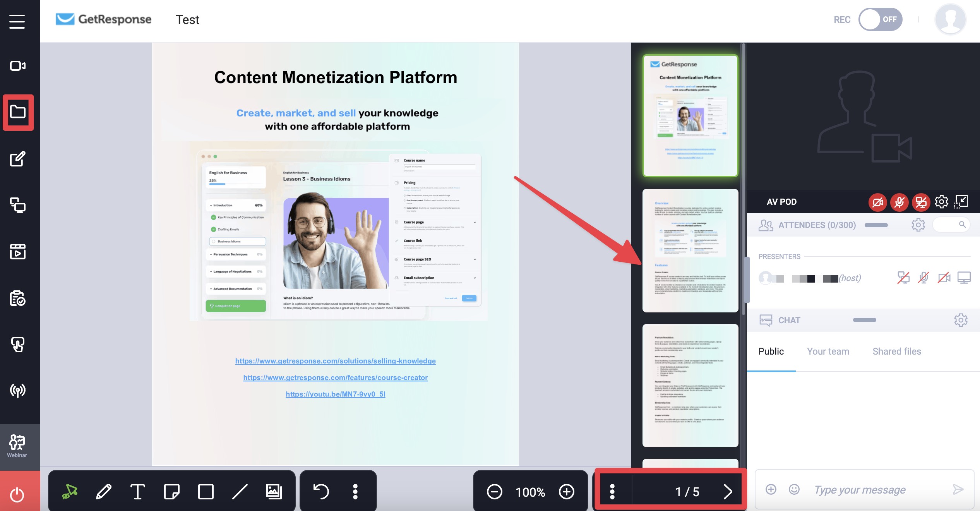Select the pointer cursor tool
Image resolution: width=980 pixels, height=511 pixels.
point(70,492)
